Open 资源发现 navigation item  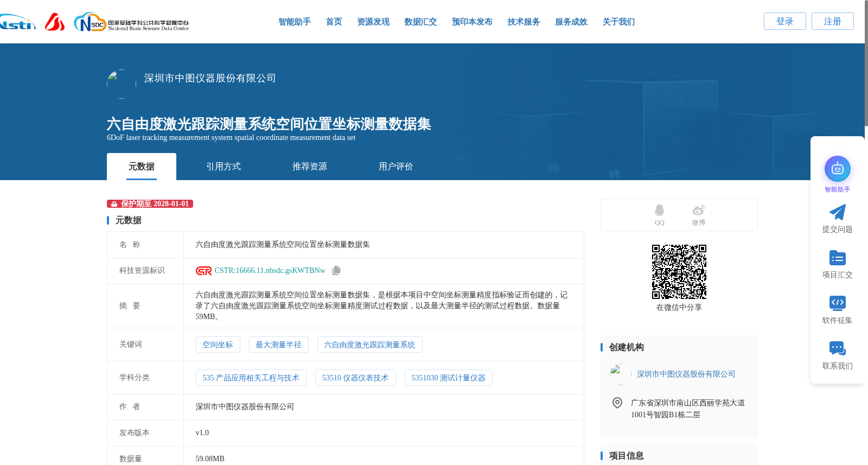click(373, 22)
